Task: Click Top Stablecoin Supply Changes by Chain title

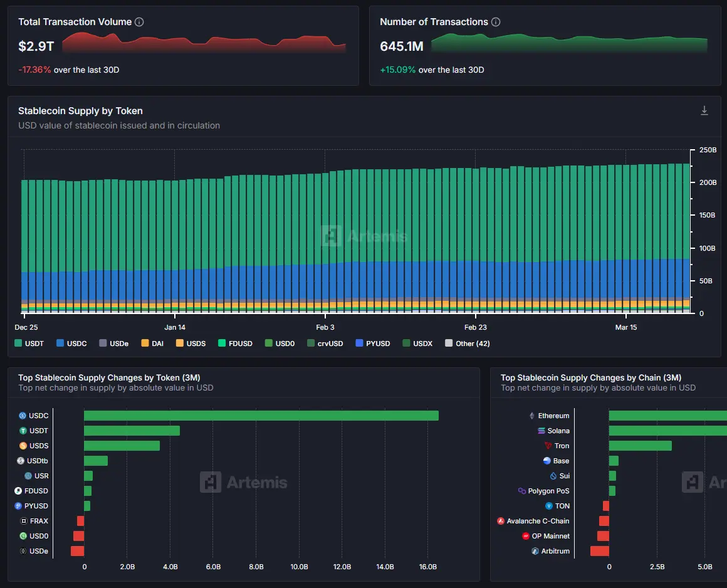Action: 590,377
